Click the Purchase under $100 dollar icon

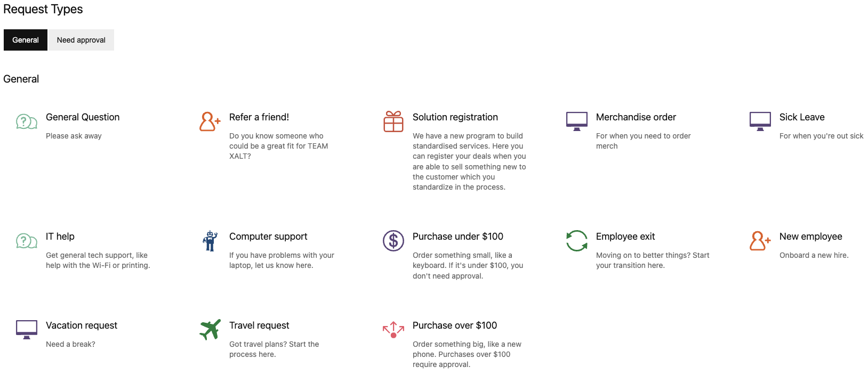click(393, 241)
